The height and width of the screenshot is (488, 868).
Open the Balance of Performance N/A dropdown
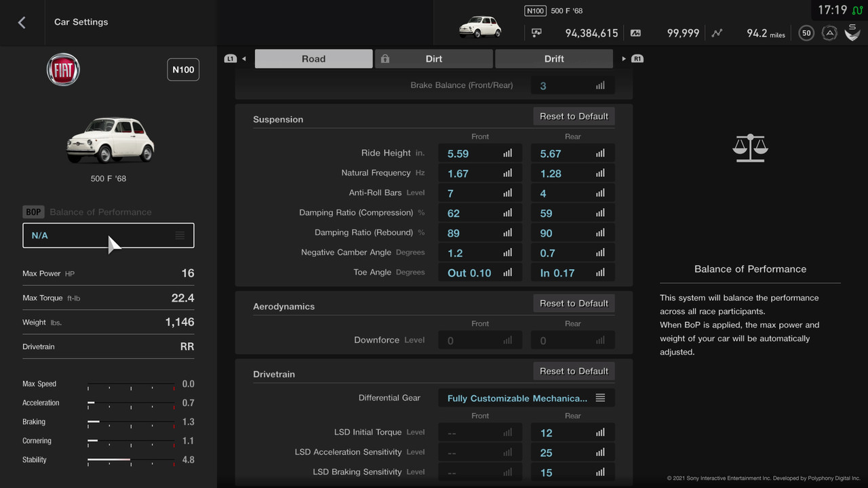click(x=108, y=235)
